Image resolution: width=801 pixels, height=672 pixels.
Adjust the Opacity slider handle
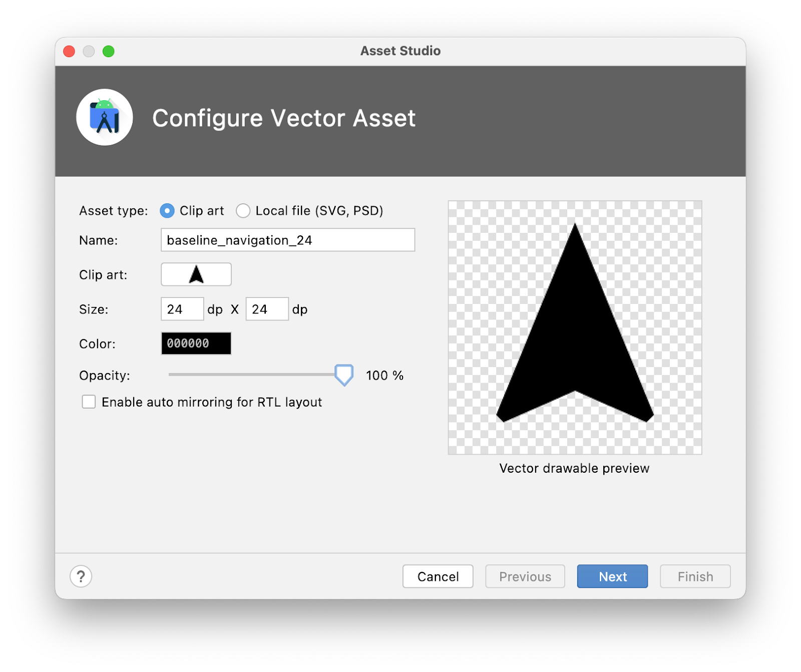click(x=343, y=376)
